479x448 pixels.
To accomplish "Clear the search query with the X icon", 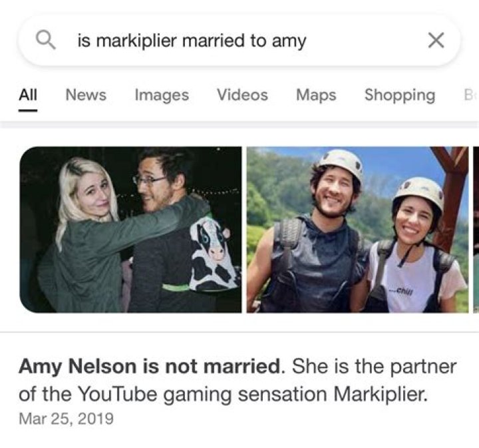I will (x=436, y=40).
